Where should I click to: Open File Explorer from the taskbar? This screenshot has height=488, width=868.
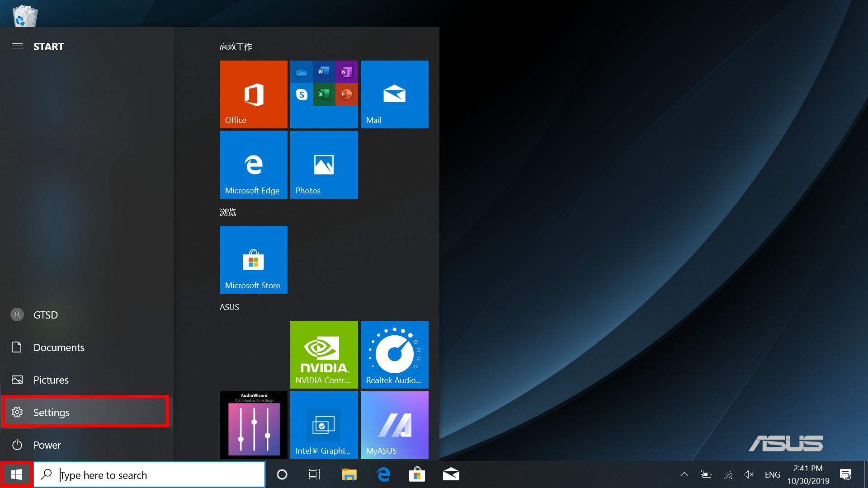(349, 474)
